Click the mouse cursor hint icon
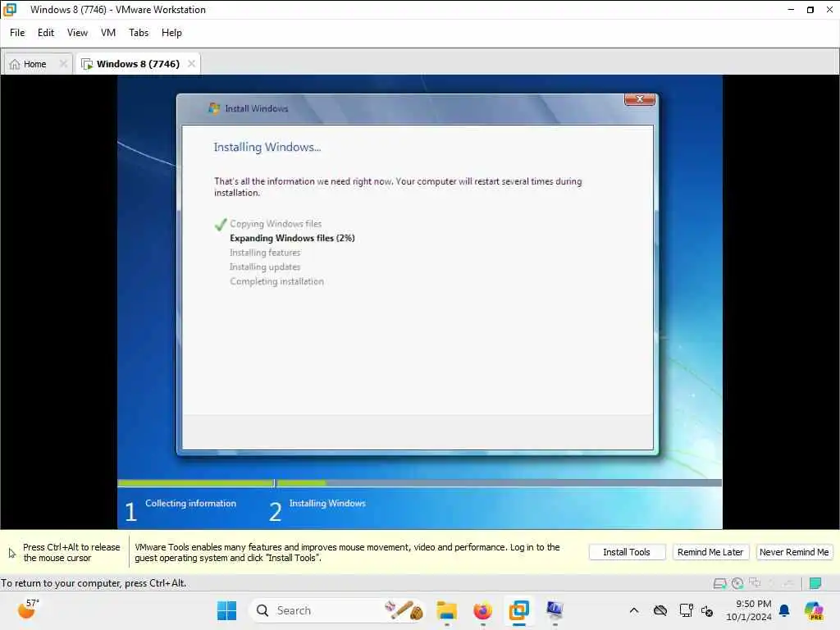This screenshot has width=840, height=630. 12,553
